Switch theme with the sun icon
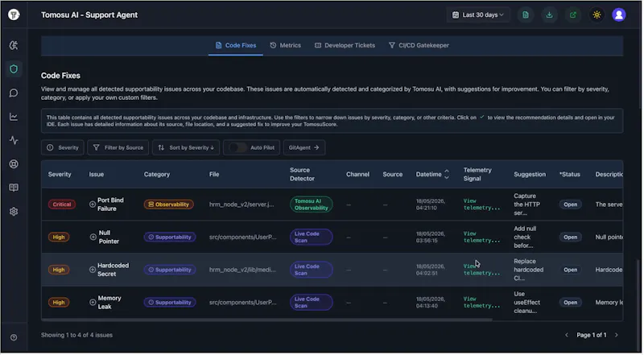The width and height of the screenshot is (644, 355). [x=597, y=14]
